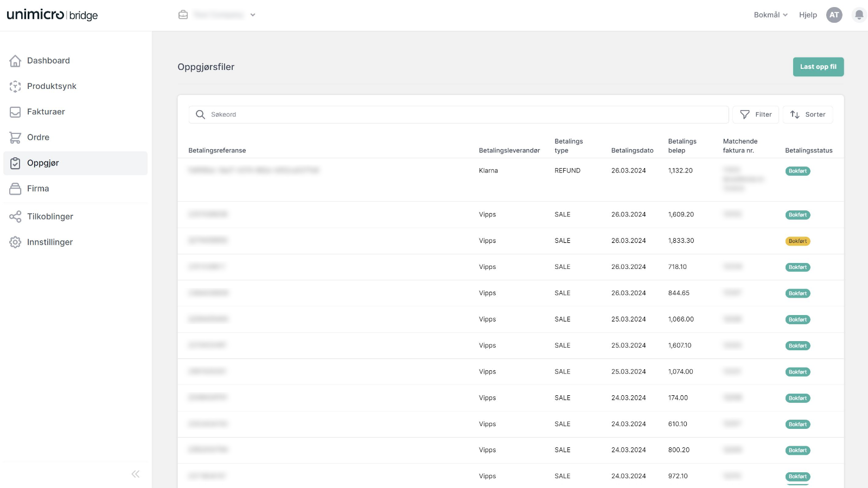
Task: Click the amount 800.20
Action: click(x=679, y=450)
